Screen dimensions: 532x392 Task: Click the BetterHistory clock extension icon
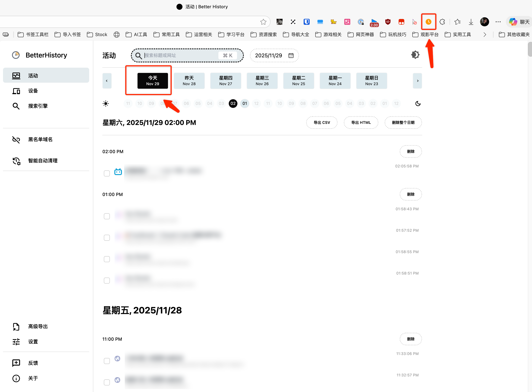pos(429,22)
